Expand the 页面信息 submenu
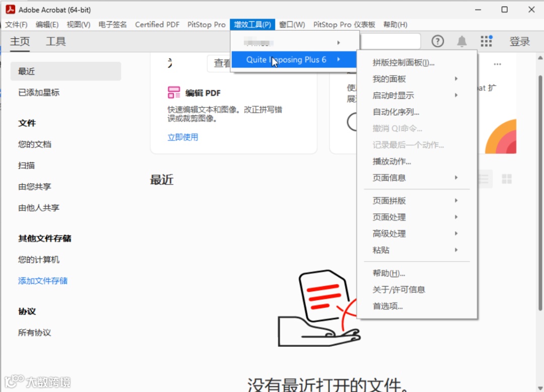 point(417,178)
